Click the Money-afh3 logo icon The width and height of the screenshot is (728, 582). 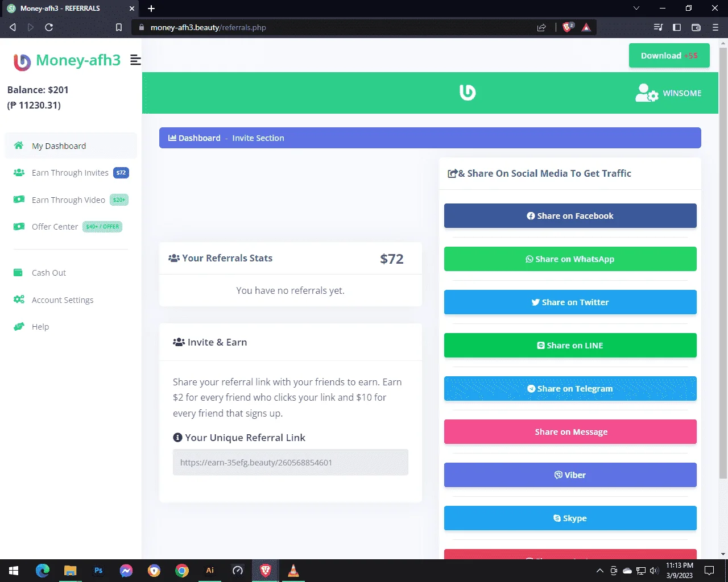22,61
